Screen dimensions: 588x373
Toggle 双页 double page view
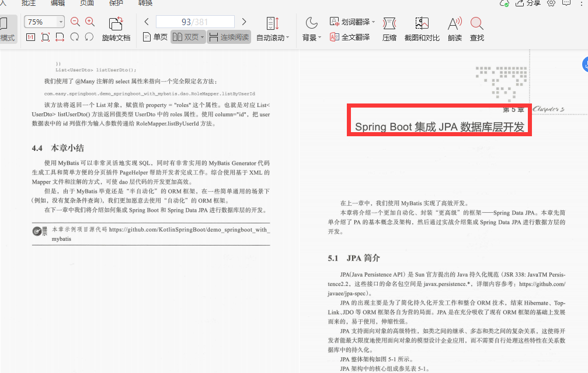pyautogui.click(x=186, y=37)
